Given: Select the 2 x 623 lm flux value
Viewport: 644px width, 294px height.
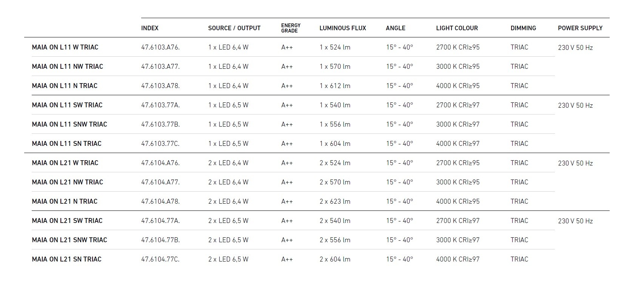Looking at the screenshot, I should (x=334, y=201).
